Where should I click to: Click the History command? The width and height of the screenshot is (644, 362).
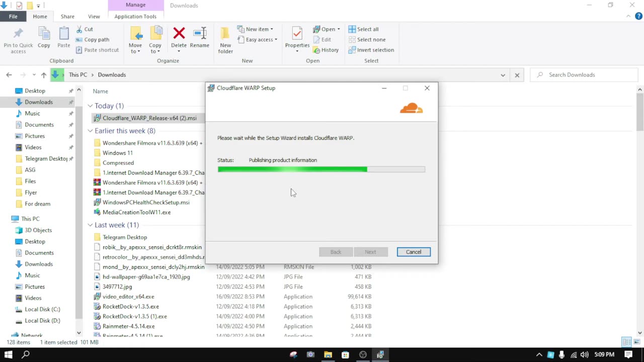(x=326, y=50)
